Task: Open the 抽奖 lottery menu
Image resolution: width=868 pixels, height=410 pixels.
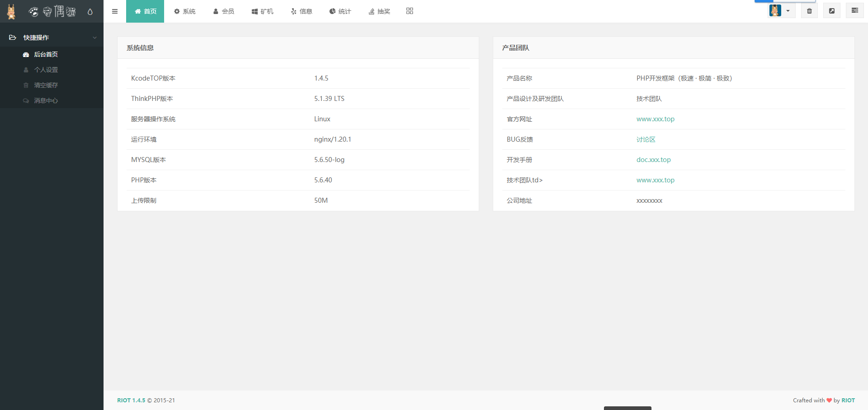Action: pyautogui.click(x=379, y=11)
